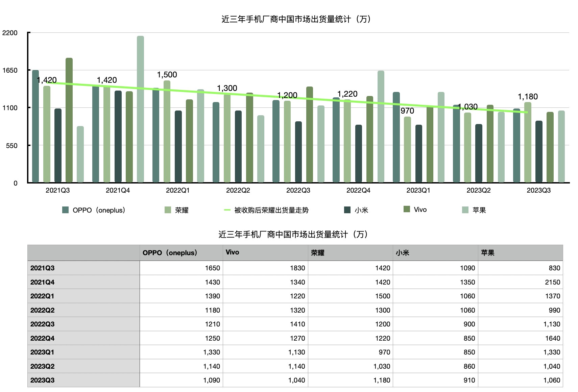Click the Vivo legend color swatch
Viewport: 578px width, 392px height.
pos(407,209)
